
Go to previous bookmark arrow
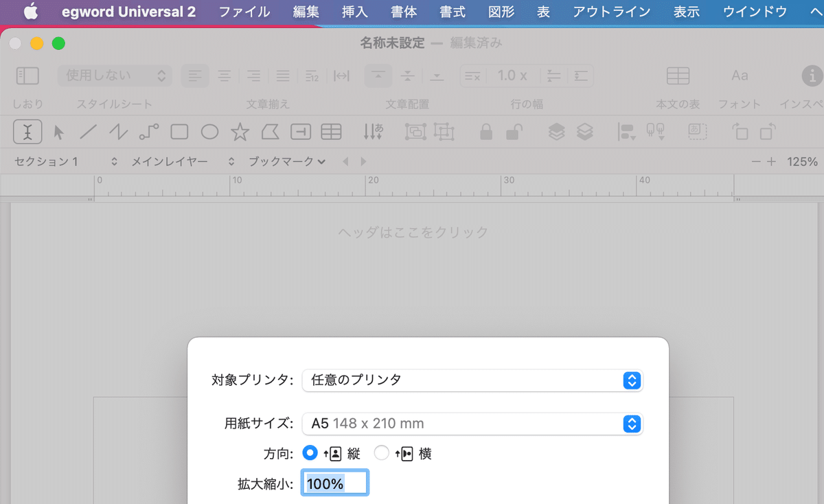(345, 161)
